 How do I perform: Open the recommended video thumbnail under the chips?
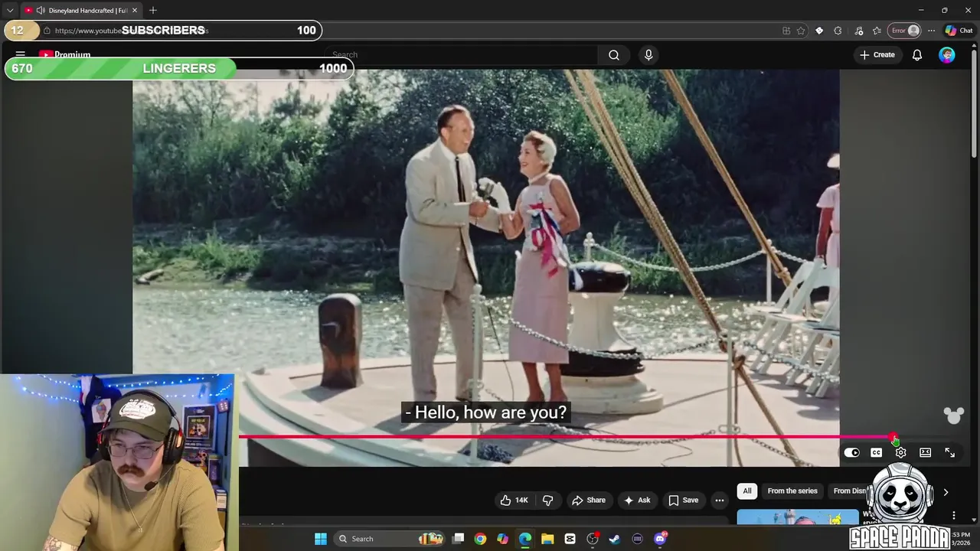click(798, 518)
